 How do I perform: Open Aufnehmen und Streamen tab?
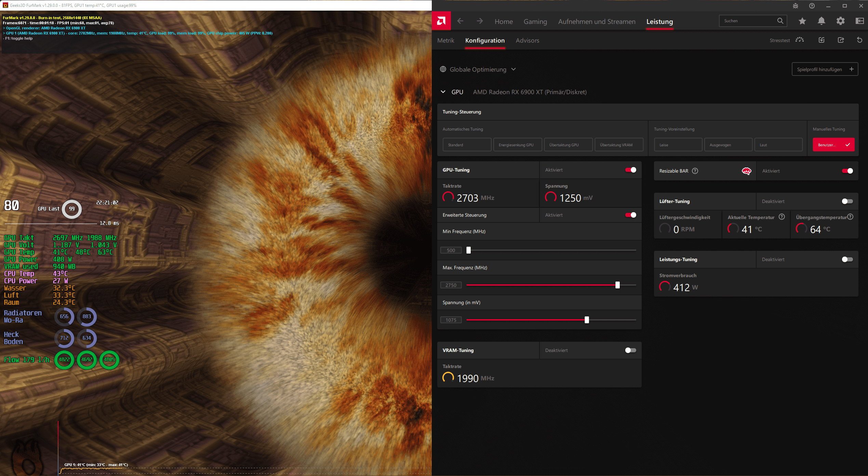pos(597,22)
